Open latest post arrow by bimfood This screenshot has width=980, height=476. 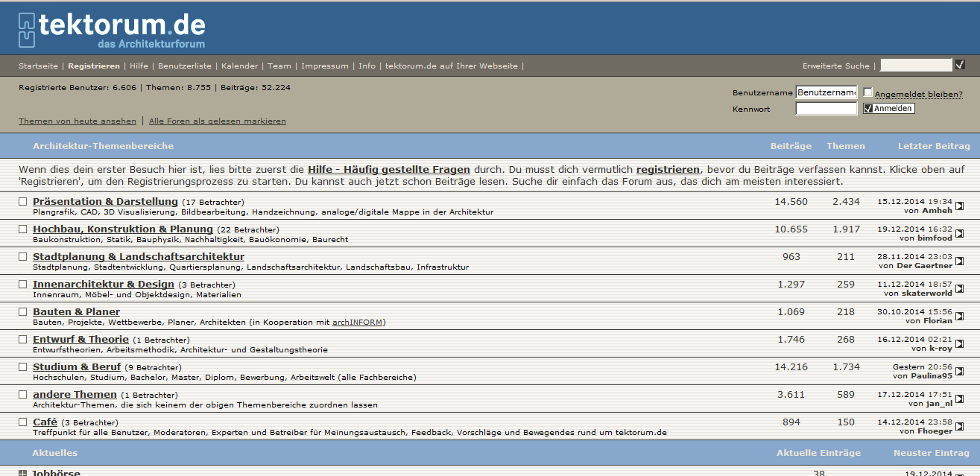[x=959, y=234]
